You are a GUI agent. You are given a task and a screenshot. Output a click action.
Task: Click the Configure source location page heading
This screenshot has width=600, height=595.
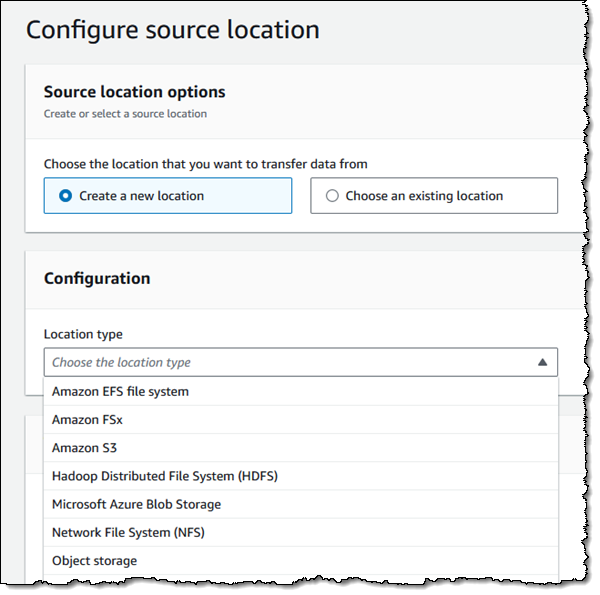pyautogui.click(x=172, y=29)
